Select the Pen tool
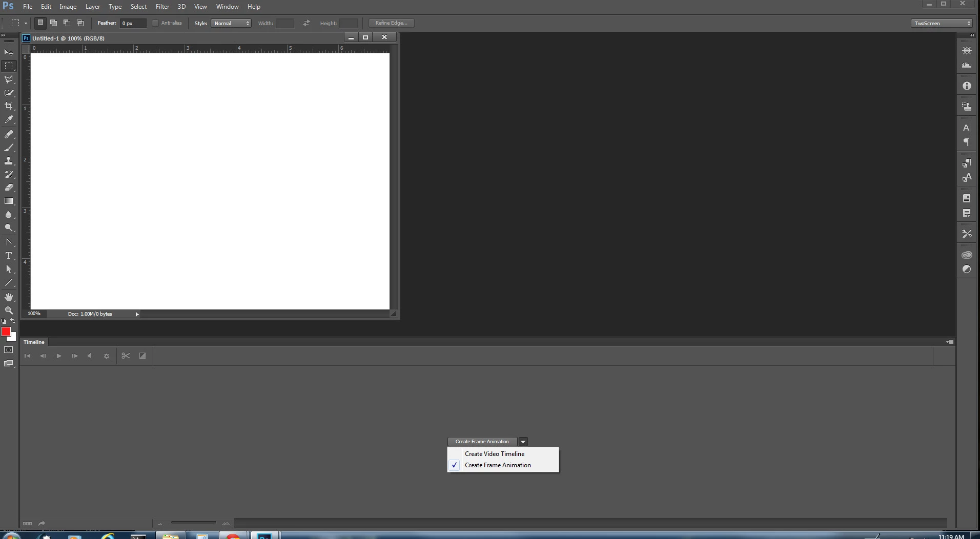The image size is (980, 539). tap(9, 242)
